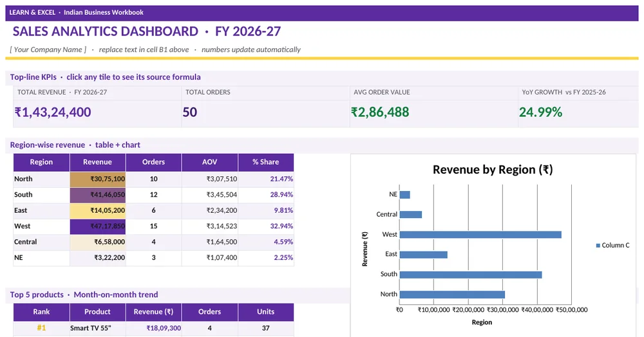Select the South orders cell showing 12
The width and height of the screenshot is (644, 337).
click(x=154, y=195)
